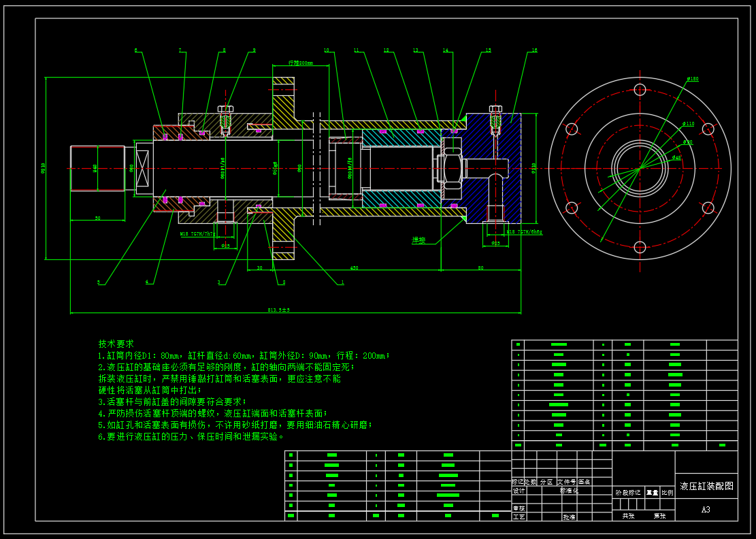Viewport: 756px width, 539px height.
Task: Click the M48 rod thread dimension
Action: point(95,168)
